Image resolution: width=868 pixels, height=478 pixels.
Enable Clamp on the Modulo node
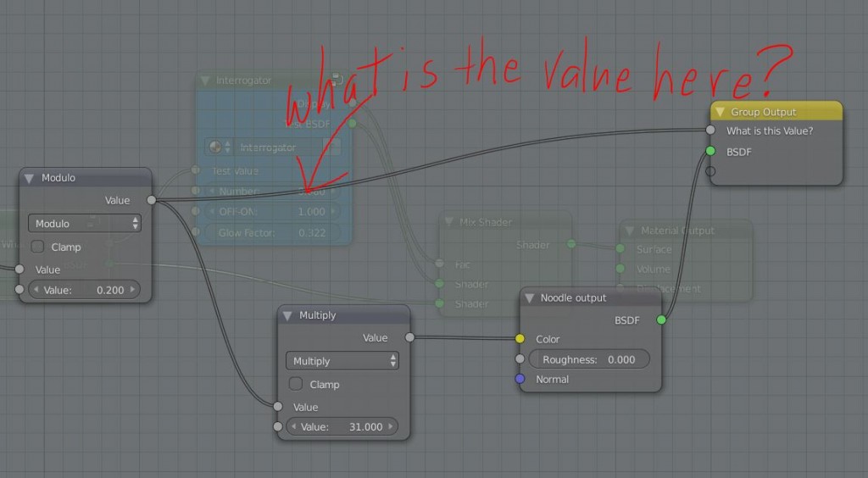pyautogui.click(x=37, y=247)
